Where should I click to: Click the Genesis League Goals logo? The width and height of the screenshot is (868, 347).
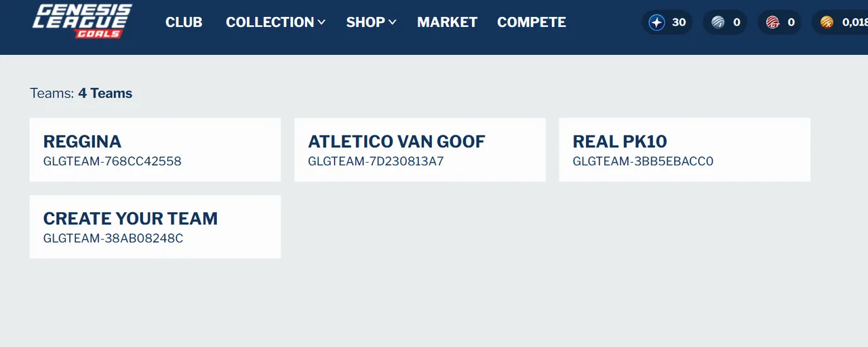pos(82,21)
